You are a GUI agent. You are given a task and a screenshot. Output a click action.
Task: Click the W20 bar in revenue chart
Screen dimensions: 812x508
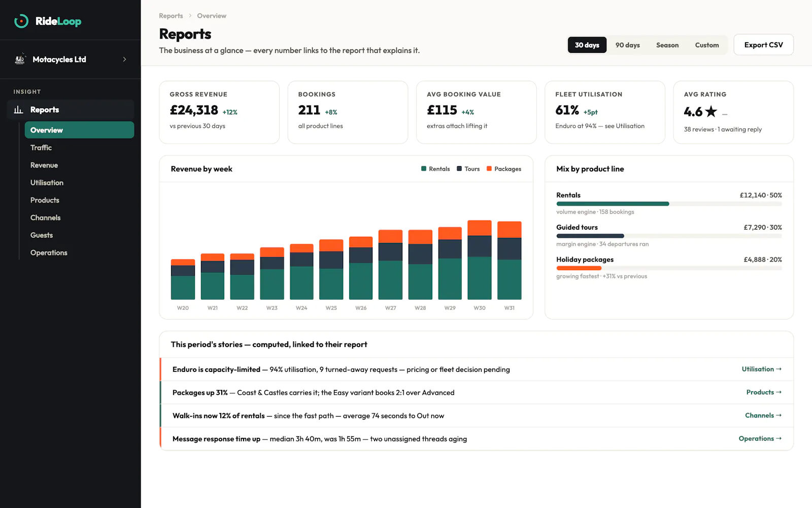(x=183, y=279)
